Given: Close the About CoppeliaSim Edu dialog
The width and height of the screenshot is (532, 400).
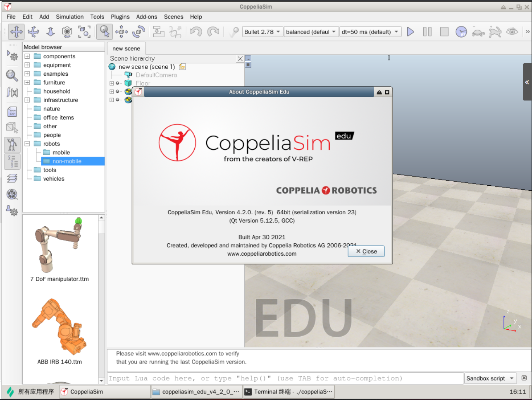Looking at the screenshot, I should (x=365, y=251).
